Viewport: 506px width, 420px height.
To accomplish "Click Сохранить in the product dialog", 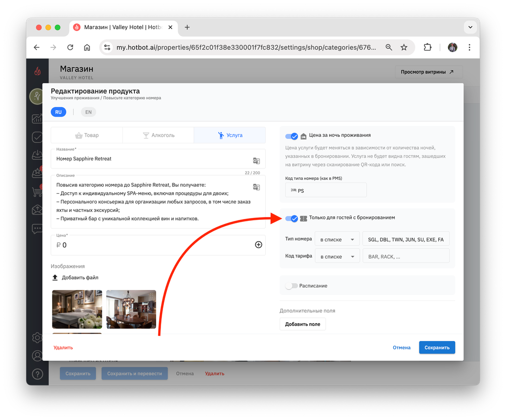I will (437, 347).
